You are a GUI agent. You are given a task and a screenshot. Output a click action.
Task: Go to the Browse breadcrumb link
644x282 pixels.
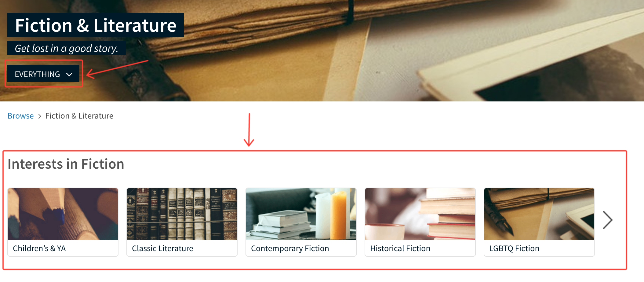coord(20,116)
